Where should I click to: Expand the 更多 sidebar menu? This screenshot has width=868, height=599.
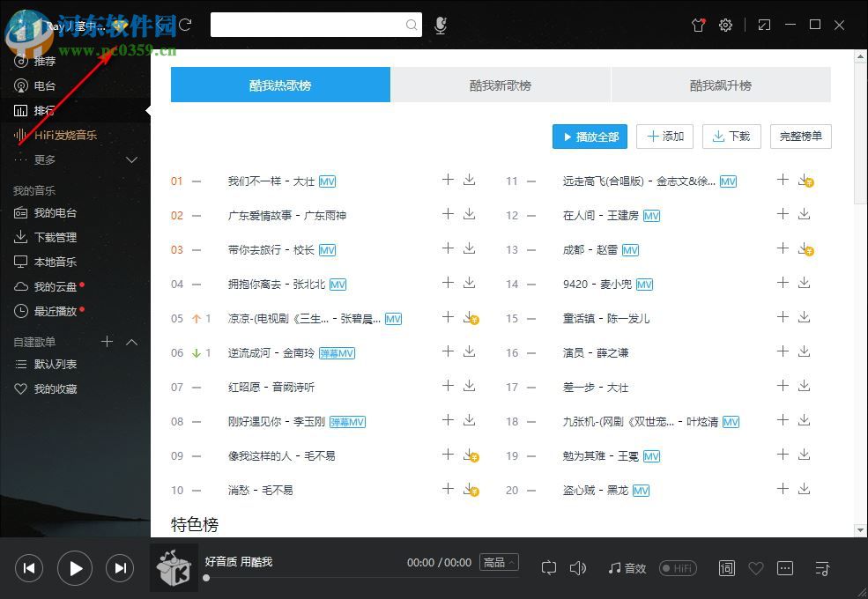coord(131,159)
